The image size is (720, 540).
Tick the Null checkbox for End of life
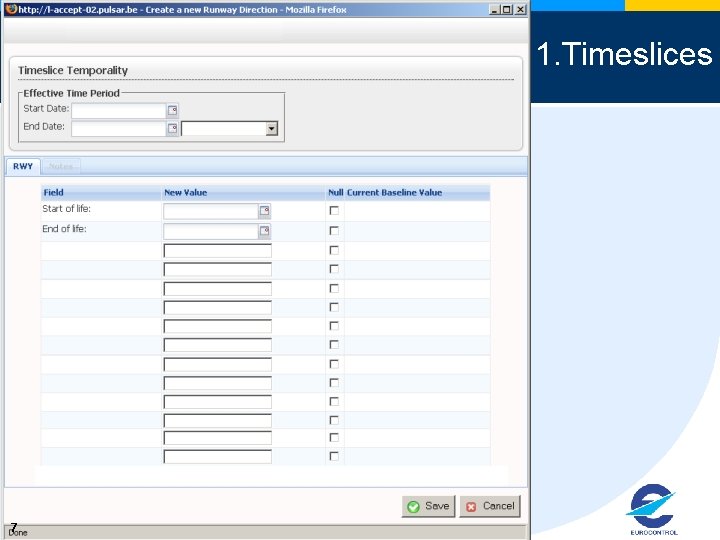click(334, 231)
